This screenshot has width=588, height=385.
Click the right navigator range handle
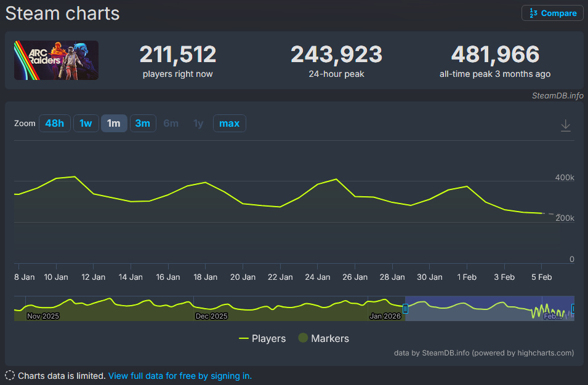573,309
